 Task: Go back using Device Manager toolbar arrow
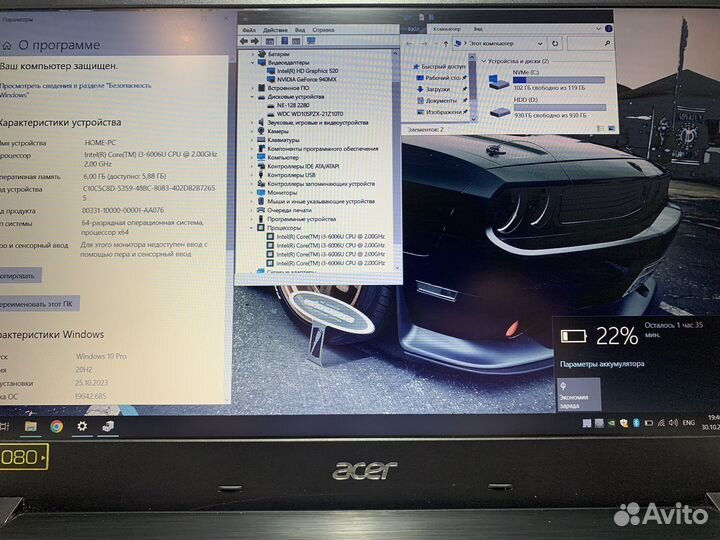tap(244, 41)
